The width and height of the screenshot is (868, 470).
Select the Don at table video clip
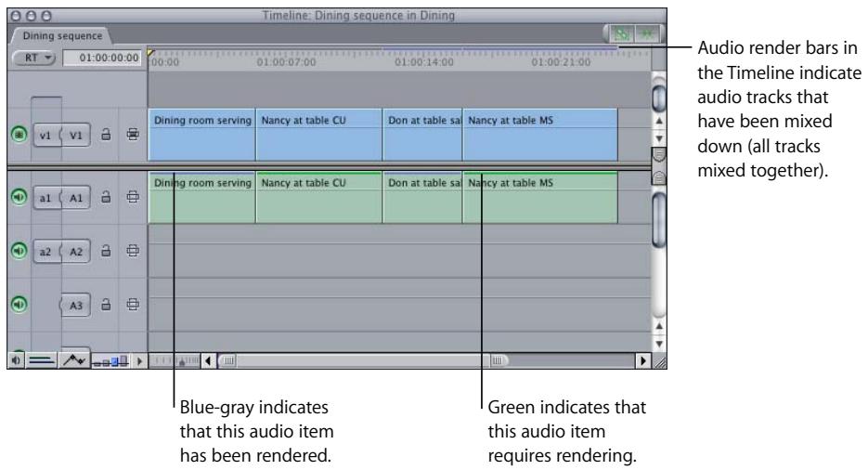tap(422, 135)
